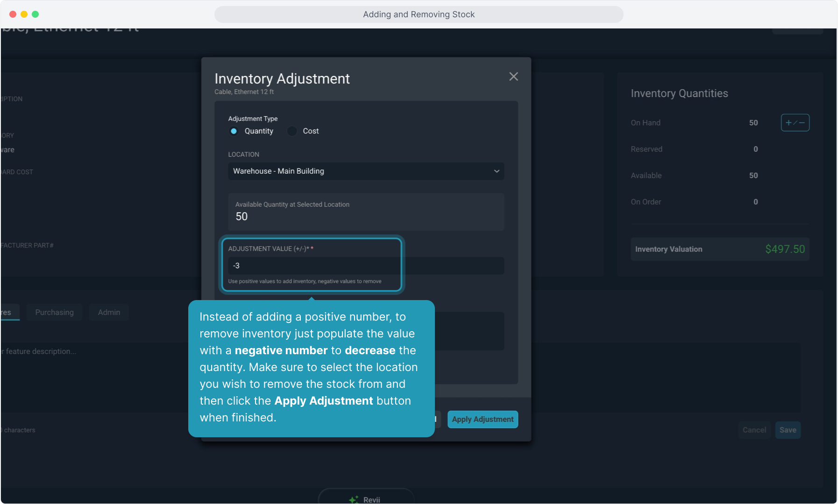Click the Save button
838x504 pixels.
click(788, 430)
